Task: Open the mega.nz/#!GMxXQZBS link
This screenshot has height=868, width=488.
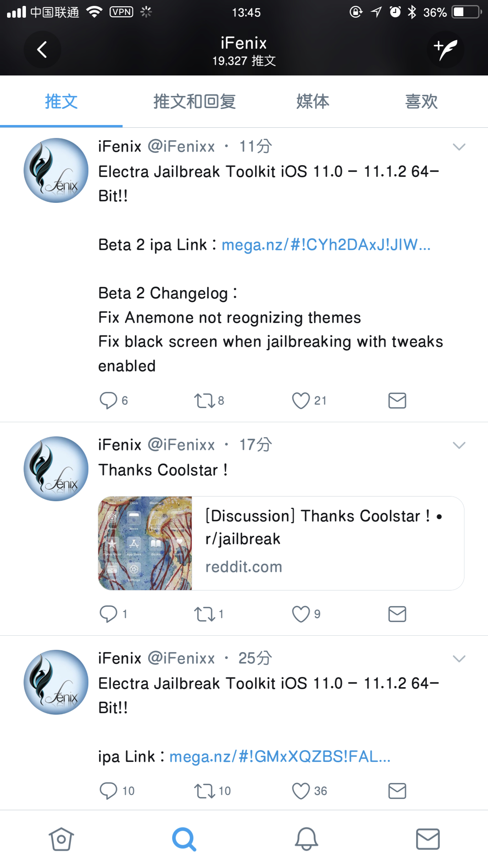Action: click(x=280, y=757)
